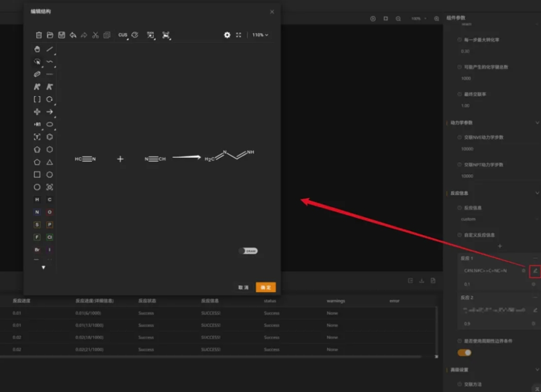Click the 取消 cancel button
The image size is (541, 392).
(243, 287)
